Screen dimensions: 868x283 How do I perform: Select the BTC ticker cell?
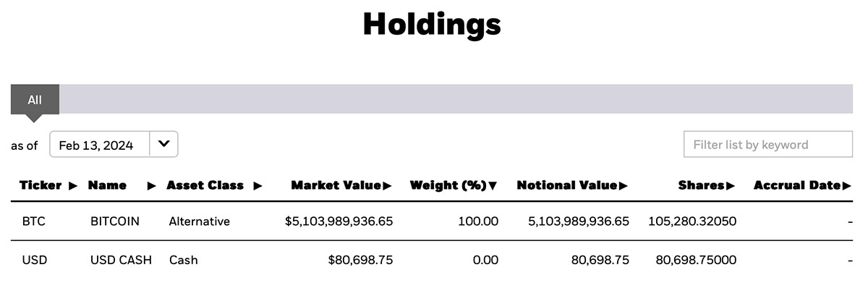33,221
